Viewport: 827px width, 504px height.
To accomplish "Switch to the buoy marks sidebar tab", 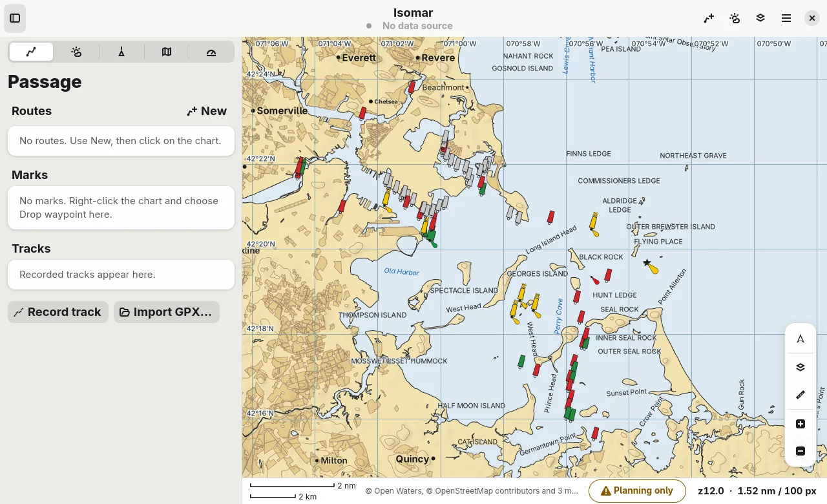I will click(x=121, y=52).
